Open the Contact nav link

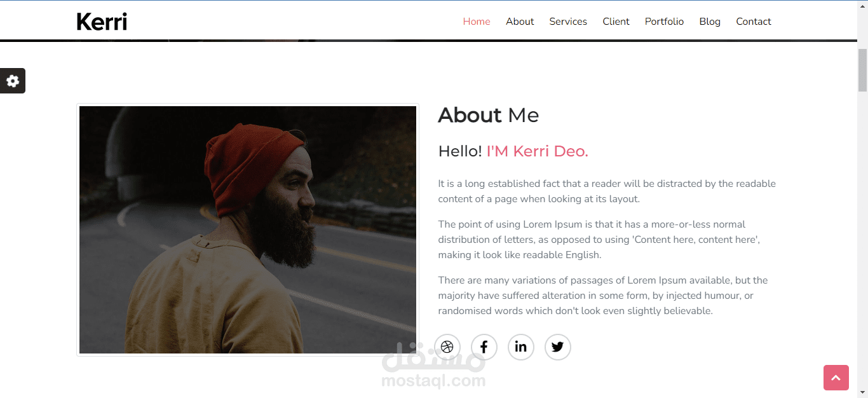[x=754, y=22]
